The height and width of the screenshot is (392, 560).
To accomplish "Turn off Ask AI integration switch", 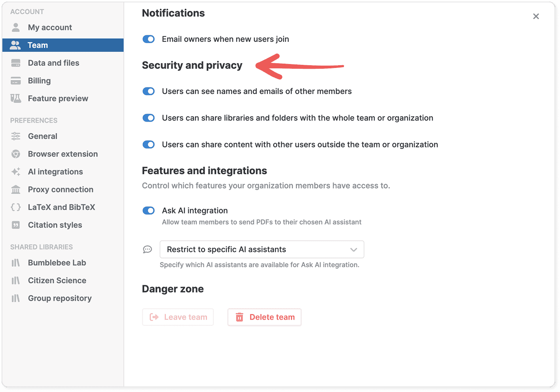I will tap(149, 211).
